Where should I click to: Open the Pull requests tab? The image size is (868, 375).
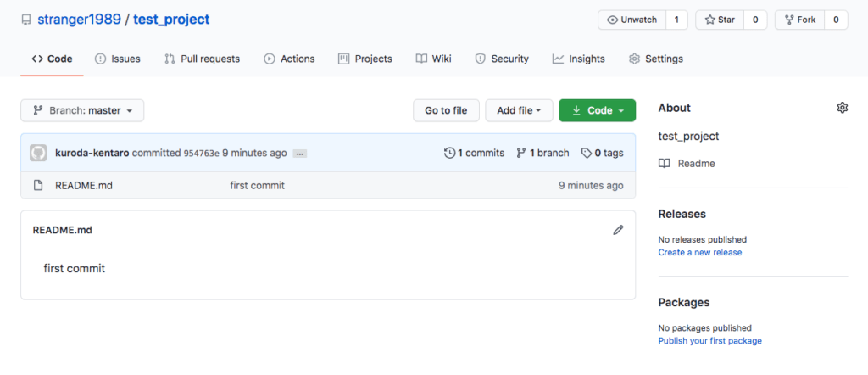click(x=202, y=59)
